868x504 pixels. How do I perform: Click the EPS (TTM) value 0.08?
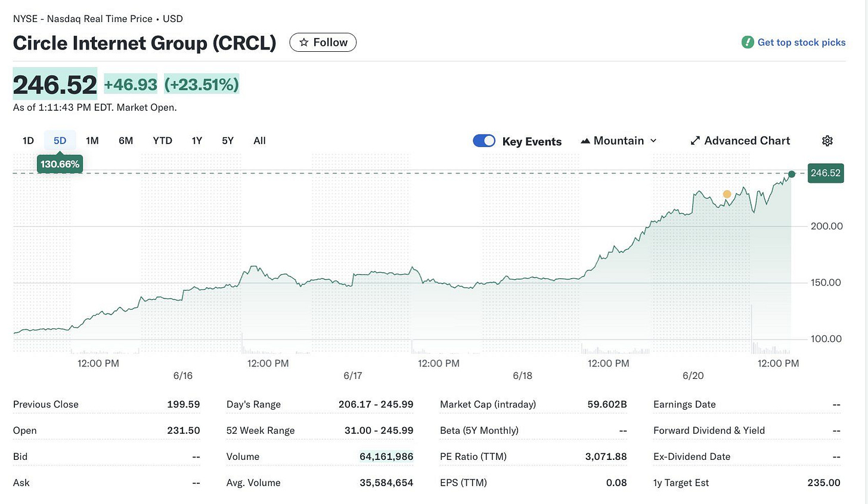tap(616, 483)
